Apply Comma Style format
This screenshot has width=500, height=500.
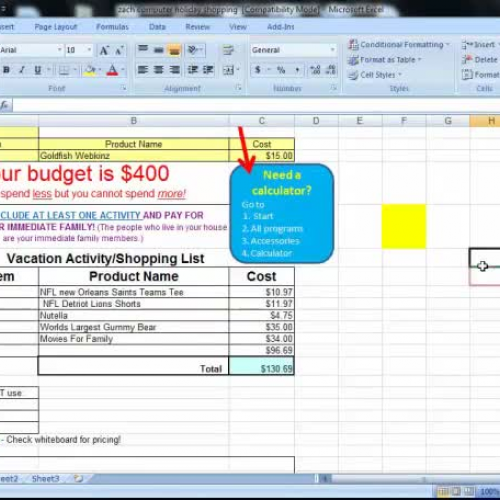tap(297, 70)
